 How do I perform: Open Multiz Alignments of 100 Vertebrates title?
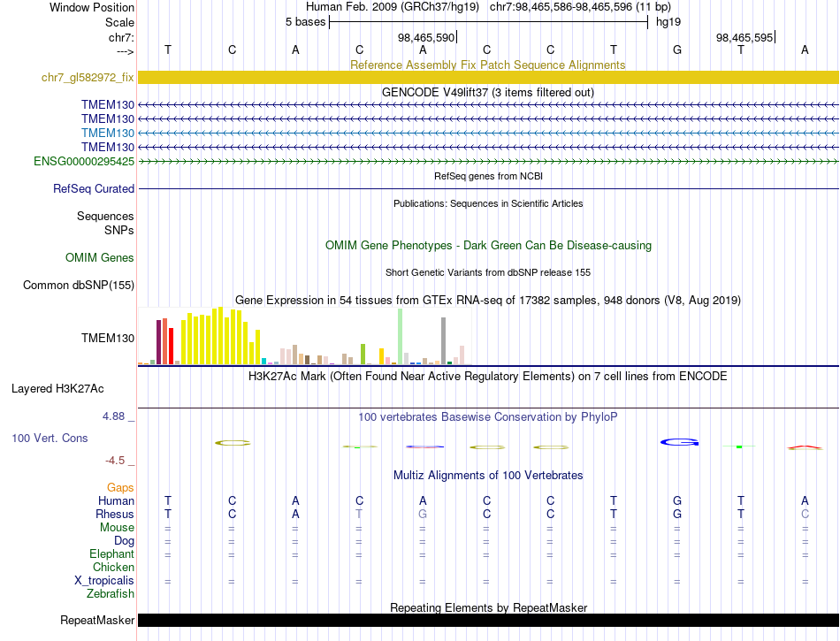(x=488, y=475)
